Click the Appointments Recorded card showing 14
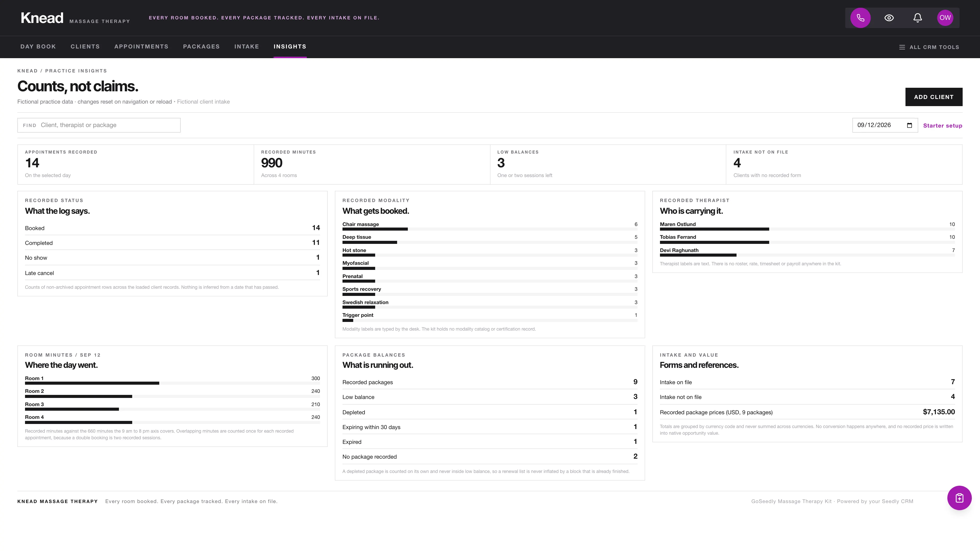980x551 pixels. (x=136, y=164)
